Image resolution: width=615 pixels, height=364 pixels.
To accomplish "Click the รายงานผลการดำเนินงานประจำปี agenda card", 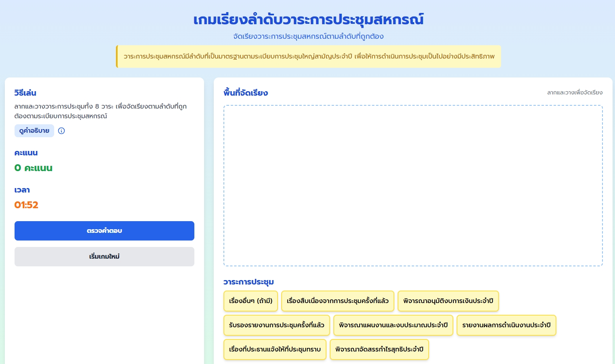I will pyautogui.click(x=506, y=325).
